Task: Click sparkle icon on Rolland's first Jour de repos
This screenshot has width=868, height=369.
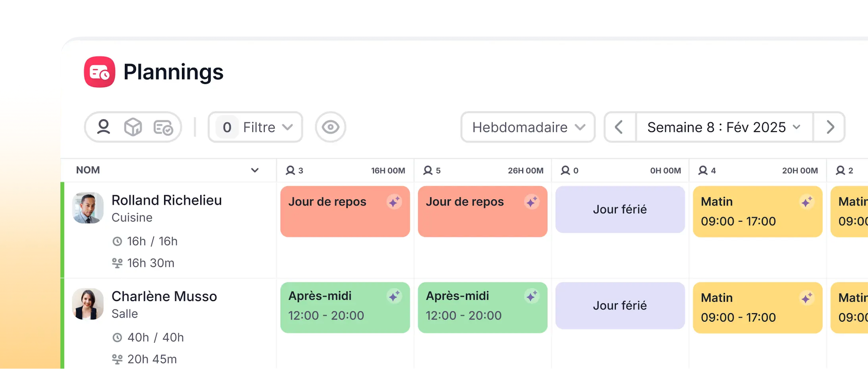Action: [394, 202]
